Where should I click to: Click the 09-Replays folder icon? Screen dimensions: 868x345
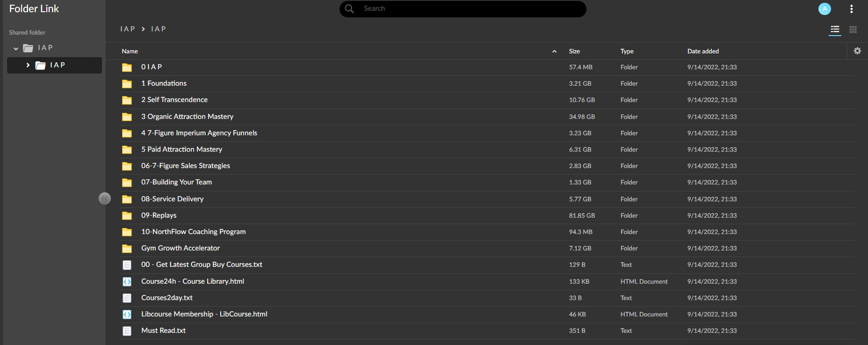(x=127, y=216)
